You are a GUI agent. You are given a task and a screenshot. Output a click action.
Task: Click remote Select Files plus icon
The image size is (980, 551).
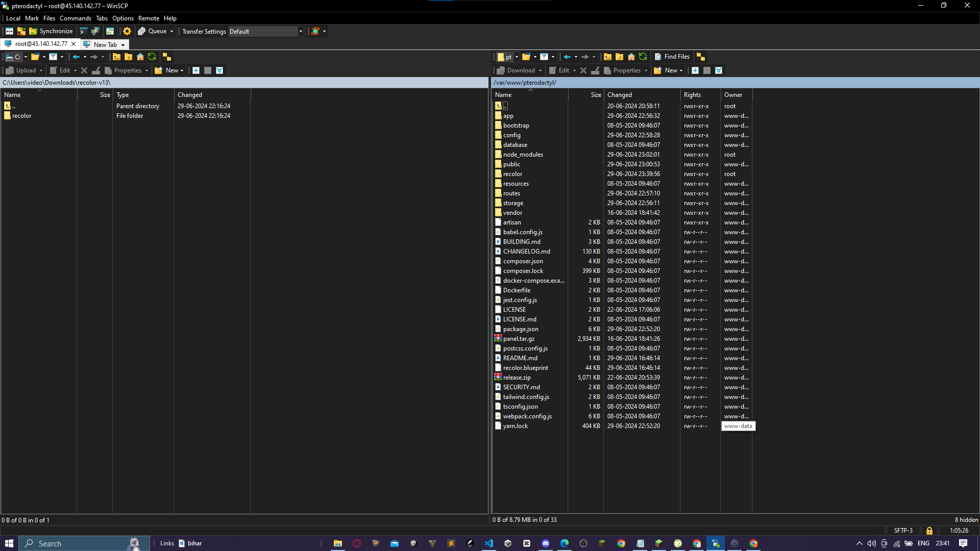click(695, 70)
